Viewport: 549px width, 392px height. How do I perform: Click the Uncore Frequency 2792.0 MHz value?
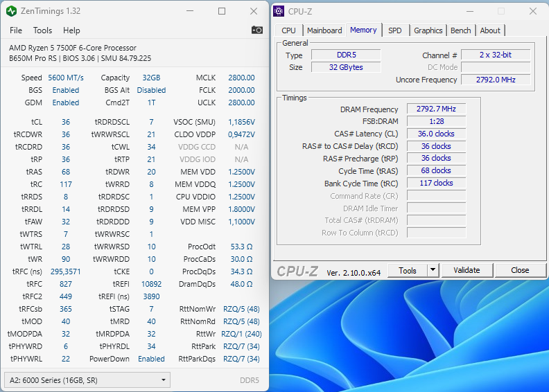(496, 80)
